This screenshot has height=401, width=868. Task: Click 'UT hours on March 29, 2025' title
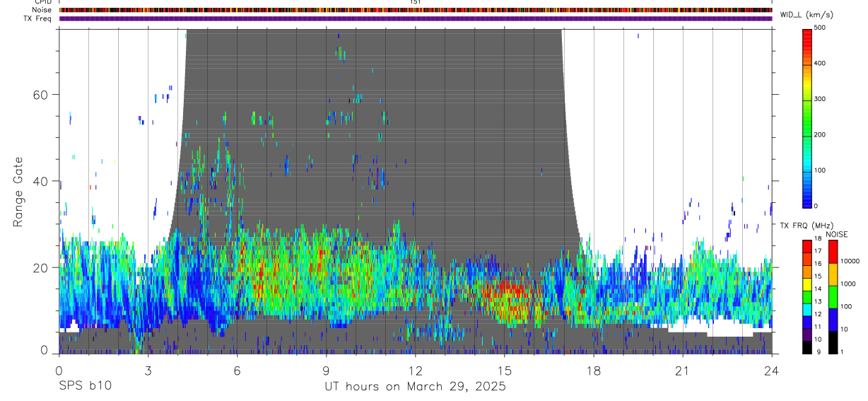[x=415, y=387]
